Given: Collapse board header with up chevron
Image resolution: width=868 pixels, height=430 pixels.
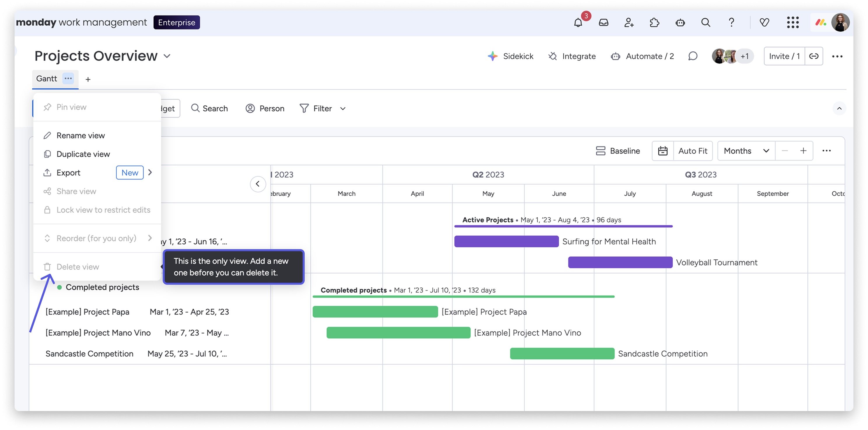Looking at the screenshot, I should [x=839, y=109].
